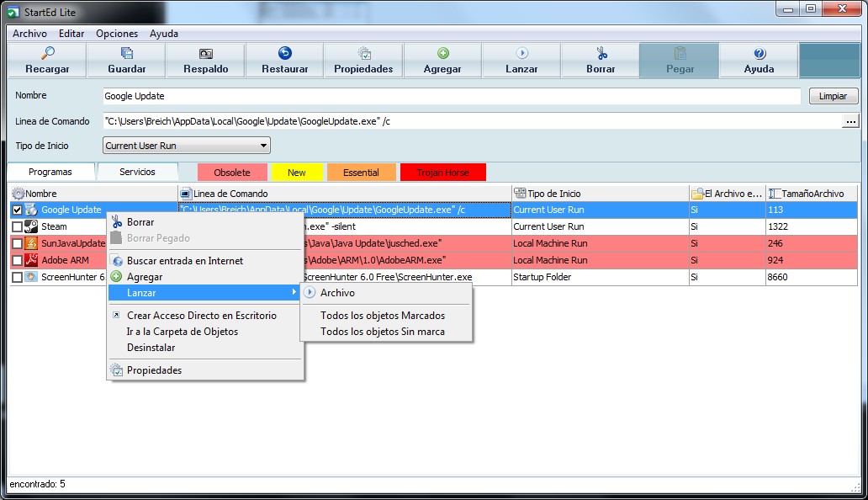The height and width of the screenshot is (500, 868).
Task: Check the Adobe ARM checkbox
Action: [x=17, y=260]
